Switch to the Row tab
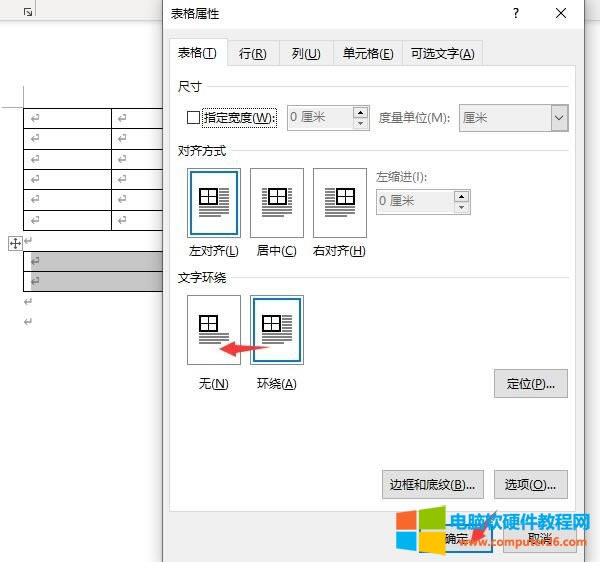This screenshot has height=562, width=600. [252, 54]
